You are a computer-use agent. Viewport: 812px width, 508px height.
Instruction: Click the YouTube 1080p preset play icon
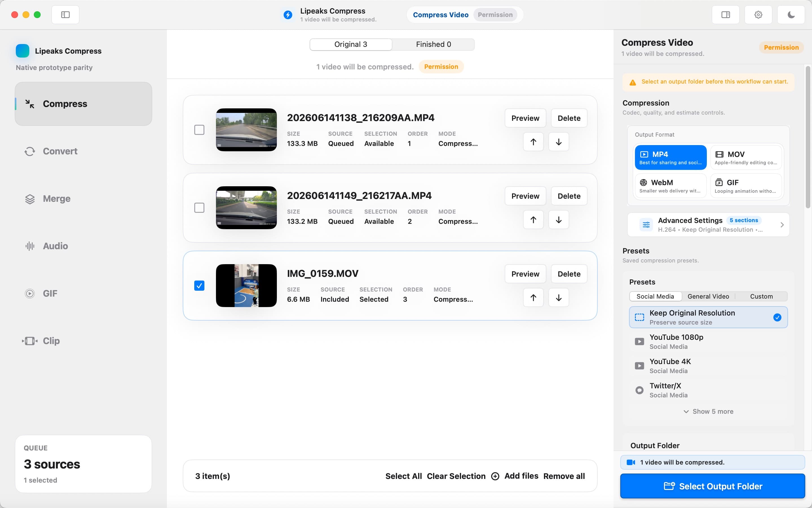point(639,342)
